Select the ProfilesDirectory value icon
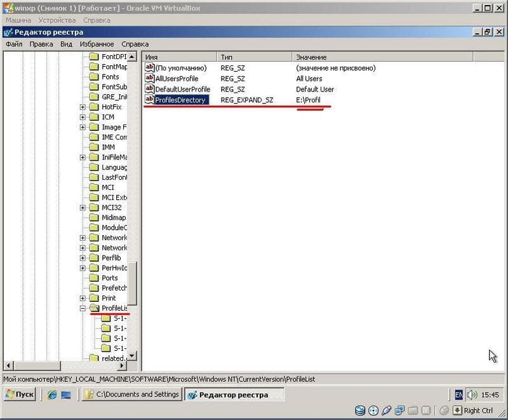This screenshot has height=420, width=508. pos(149,100)
